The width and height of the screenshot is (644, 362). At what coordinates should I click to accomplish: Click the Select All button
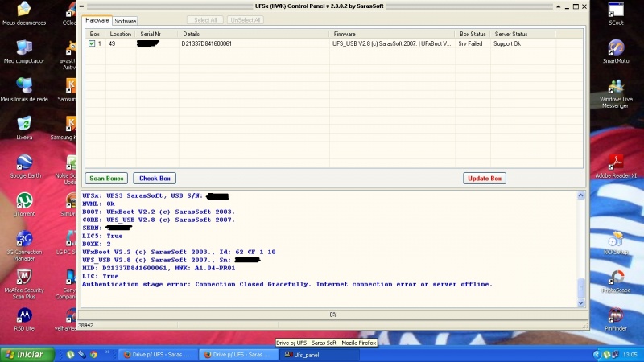(205, 19)
